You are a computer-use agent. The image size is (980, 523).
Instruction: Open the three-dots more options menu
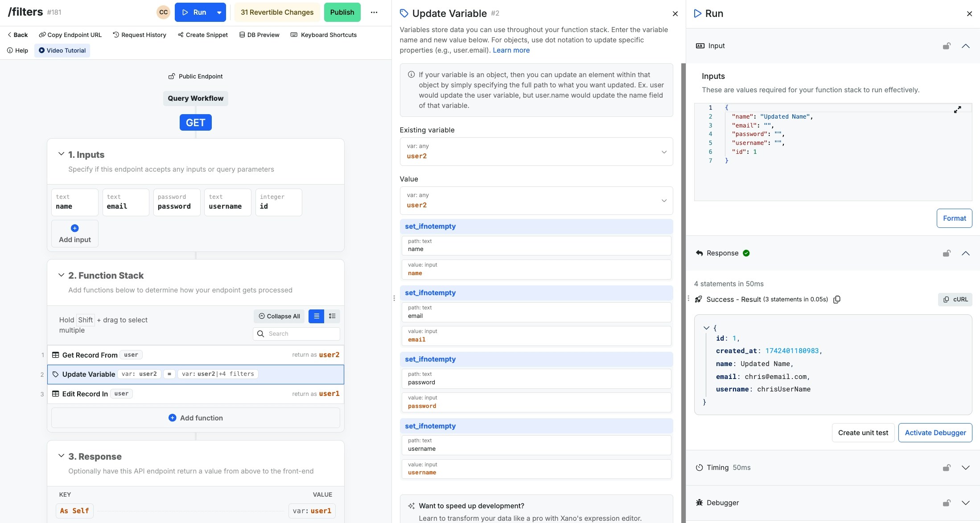[x=374, y=12]
